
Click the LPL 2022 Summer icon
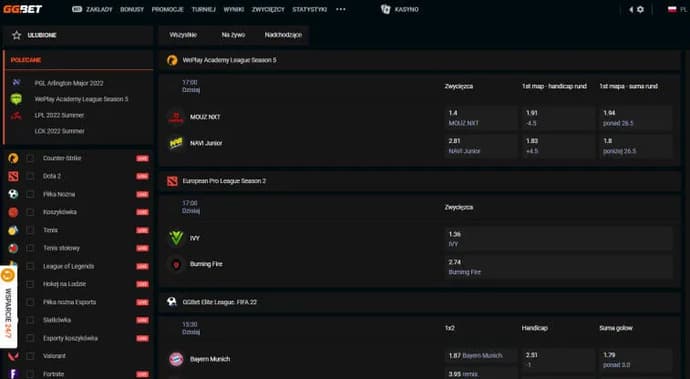coord(16,116)
